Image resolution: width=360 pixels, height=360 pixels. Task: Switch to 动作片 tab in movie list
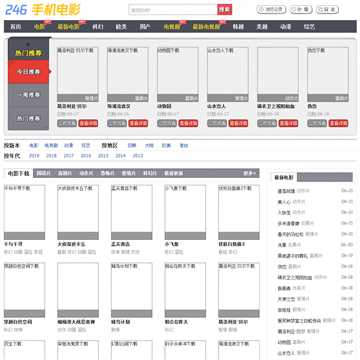coord(86,173)
